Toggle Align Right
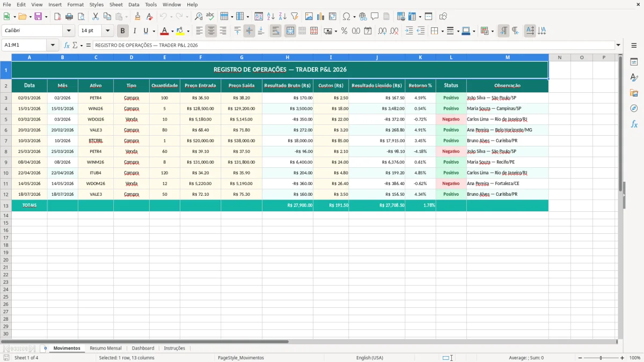644x362 pixels. 223,31
